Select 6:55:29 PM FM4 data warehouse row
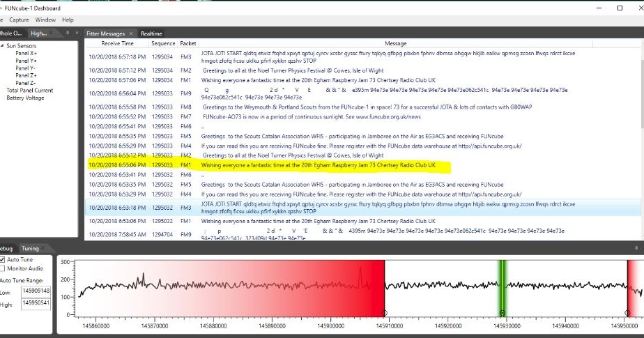The width and height of the screenshot is (644, 338). 363,146
